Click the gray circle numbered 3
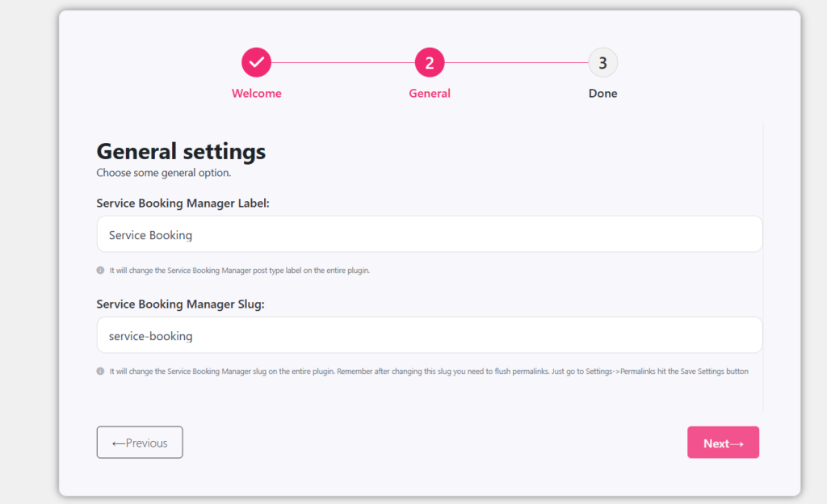Image resolution: width=827 pixels, height=504 pixels. (x=602, y=61)
